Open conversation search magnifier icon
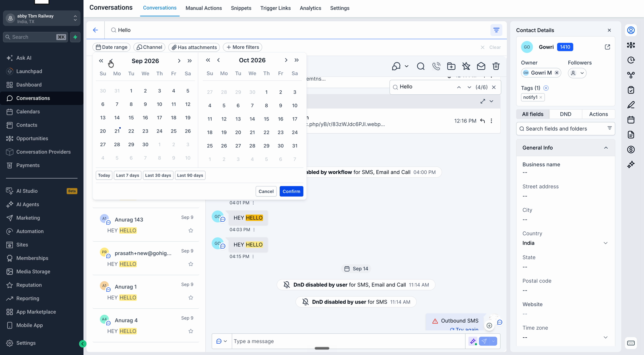 [421, 66]
